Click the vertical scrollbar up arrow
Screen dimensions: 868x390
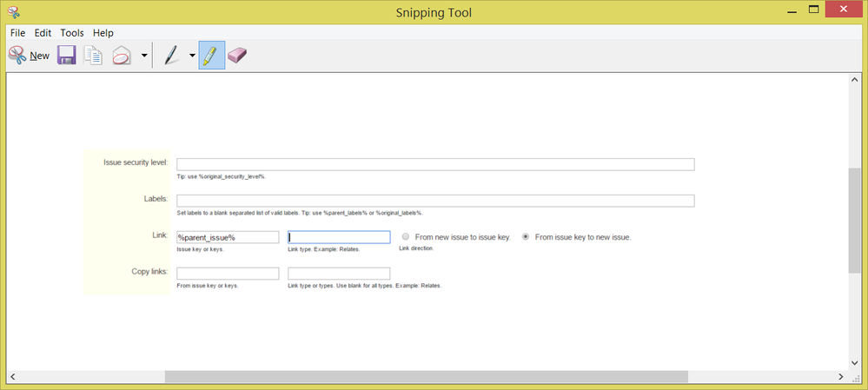(x=854, y=80)
